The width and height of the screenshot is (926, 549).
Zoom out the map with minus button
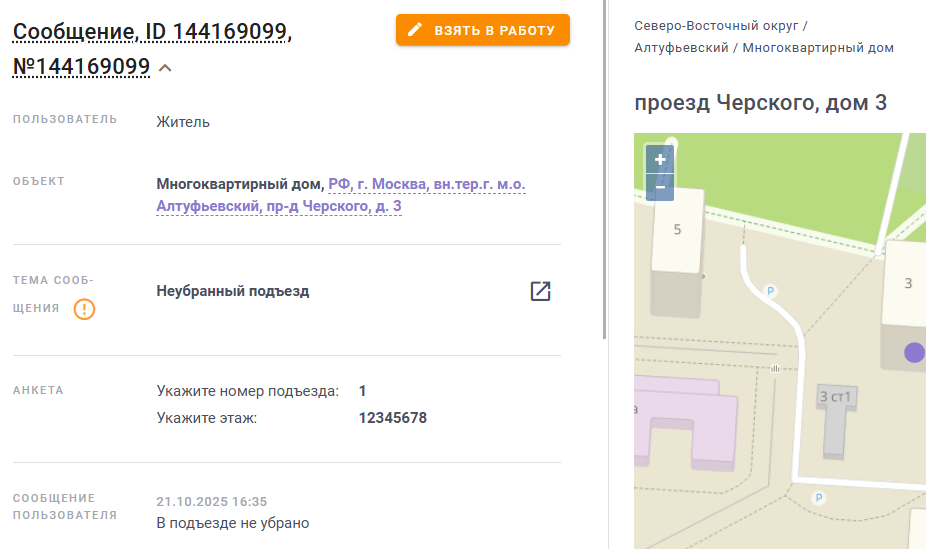point(660,187)
